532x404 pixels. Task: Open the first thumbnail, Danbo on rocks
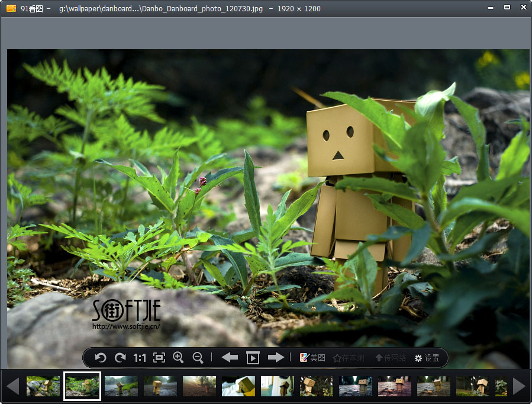43,386
